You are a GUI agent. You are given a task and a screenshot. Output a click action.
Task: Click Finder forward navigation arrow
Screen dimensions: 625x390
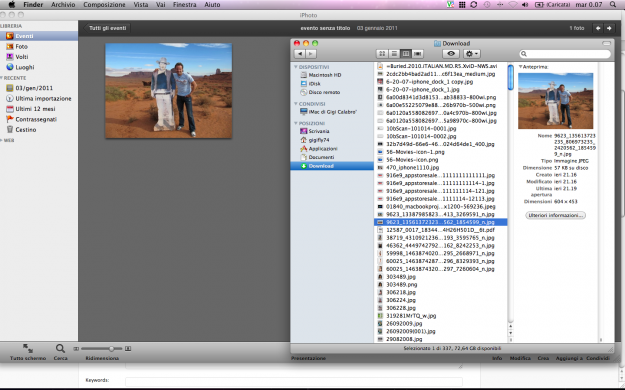[x=311, y=54]
